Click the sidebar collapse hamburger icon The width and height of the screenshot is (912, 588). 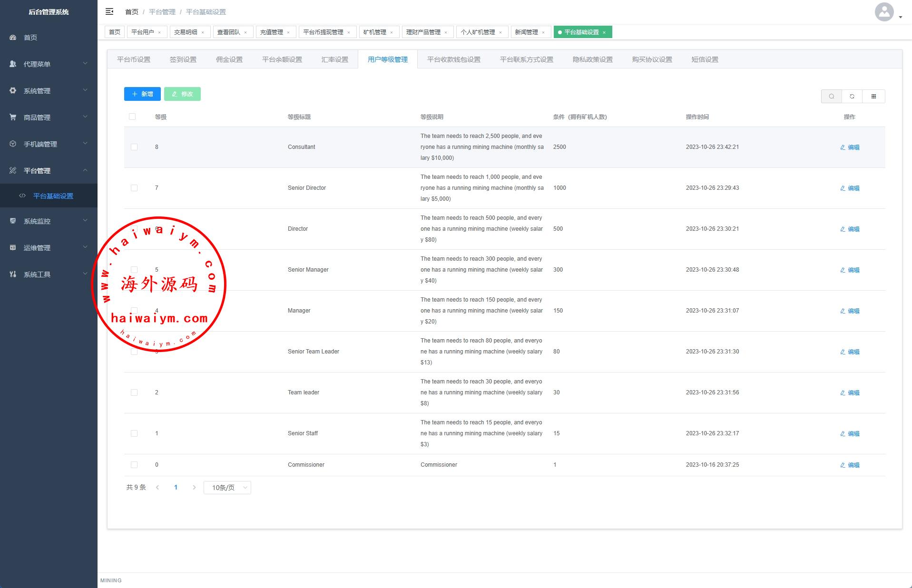tap(109, 11)
